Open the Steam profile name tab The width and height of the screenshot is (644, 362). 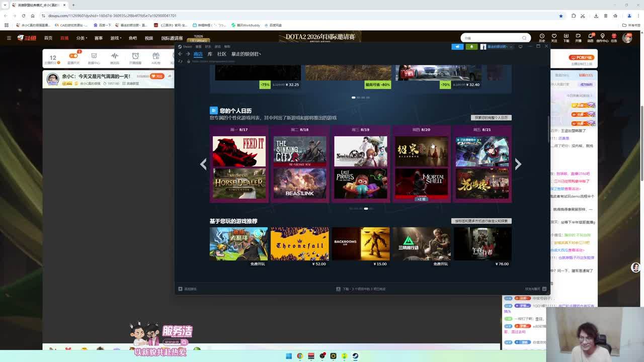pyautogui.click(x=246, y=54)
